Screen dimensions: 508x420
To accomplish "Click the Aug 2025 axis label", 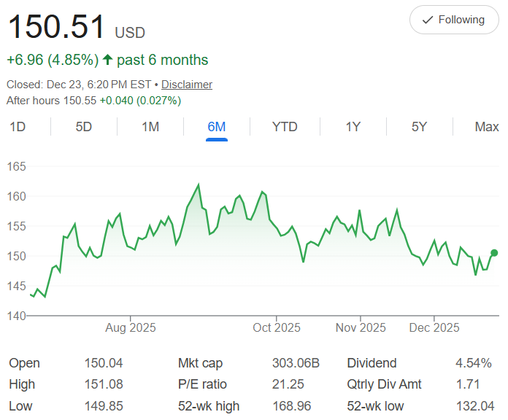I will click(131, 328).
